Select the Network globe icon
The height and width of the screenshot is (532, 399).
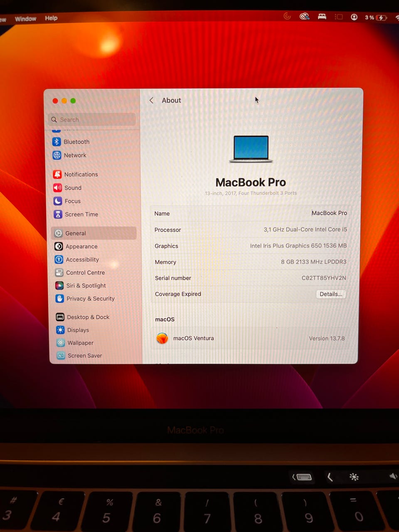[x=57, y=155]
